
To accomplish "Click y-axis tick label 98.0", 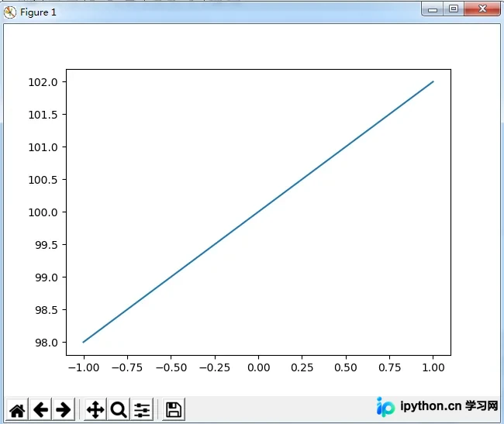I will click(x=47, y=343).
